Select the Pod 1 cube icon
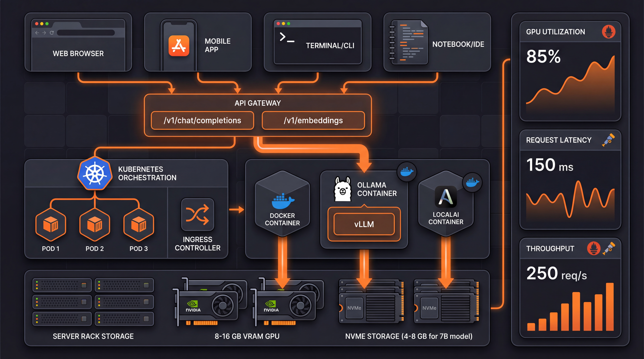The height and width of the screenshot is (359, 644). pos(51,225)
